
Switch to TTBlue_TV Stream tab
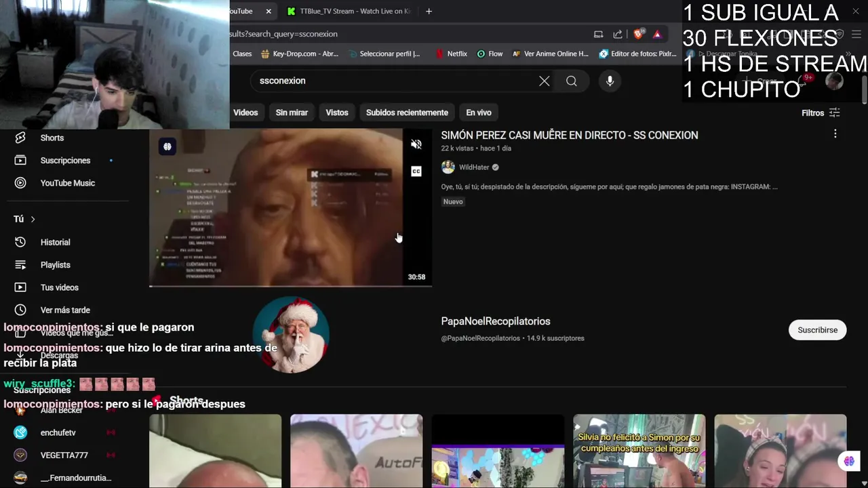(x=349, y=12)
